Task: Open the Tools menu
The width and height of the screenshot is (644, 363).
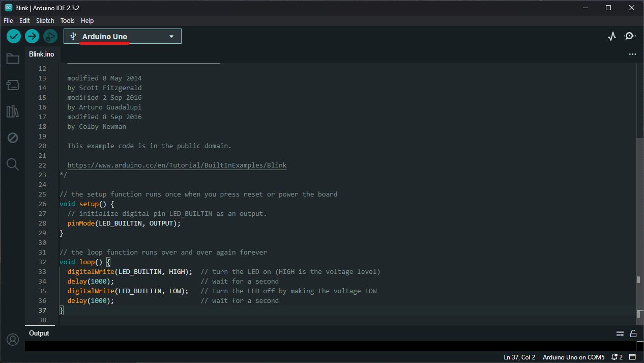Action: [x=67, y=21]
